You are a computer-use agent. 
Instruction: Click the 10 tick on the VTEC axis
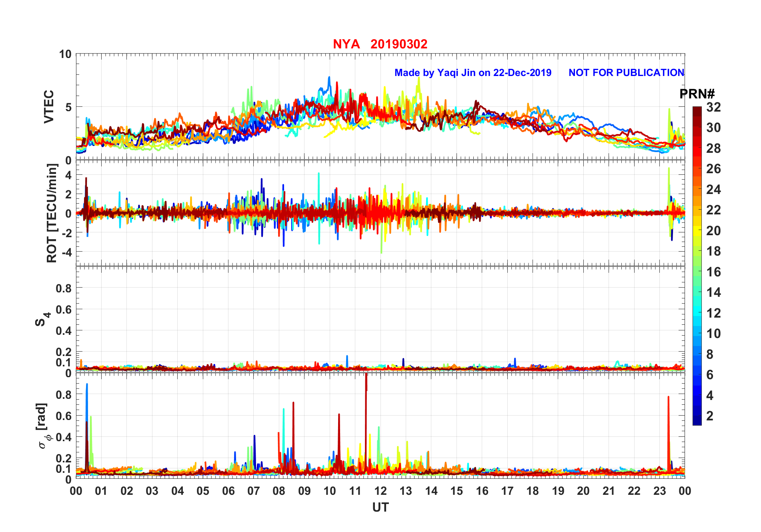(x=65, y=54)
